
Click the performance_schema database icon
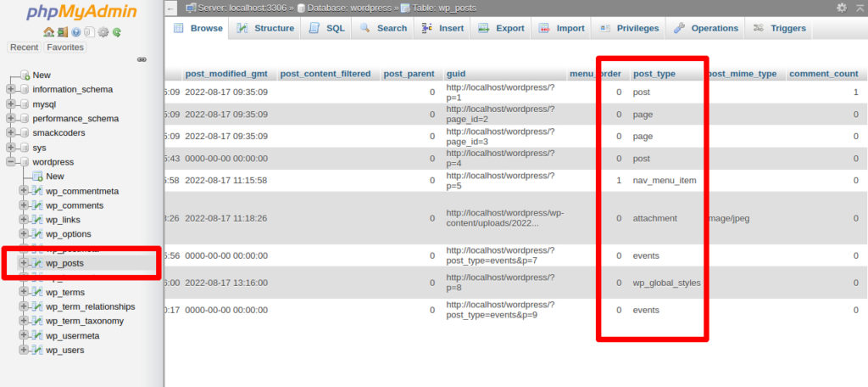[x=25, y=119]
